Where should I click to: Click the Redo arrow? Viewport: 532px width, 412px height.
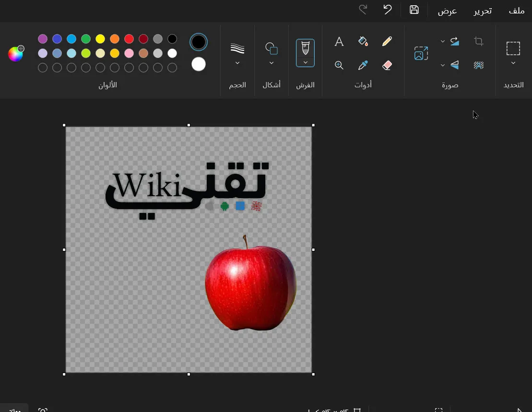pyautogui.click(x=363, y=10)
